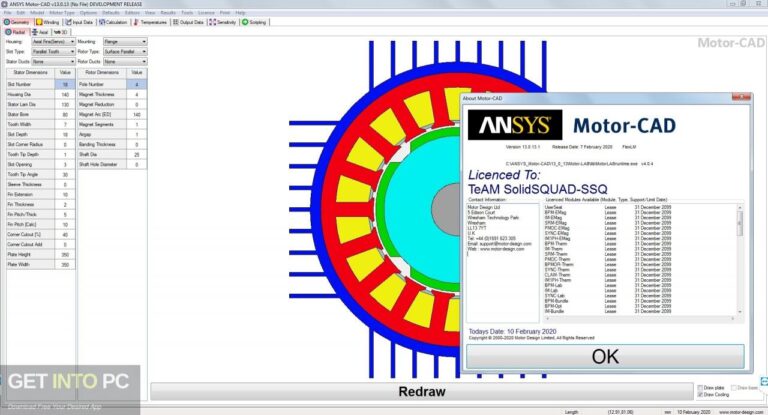The width and height of the screenshot is (768, 415).
Task: Click the Stator Bore value cell
Action: (65, 115)
